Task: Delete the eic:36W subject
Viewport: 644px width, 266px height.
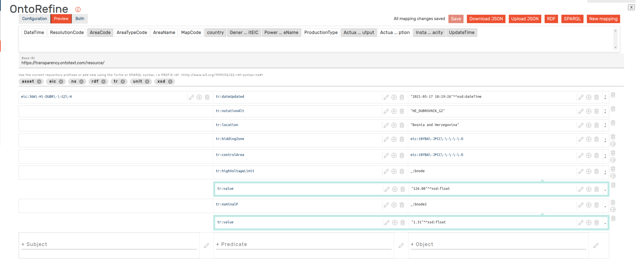Action: 207,97
